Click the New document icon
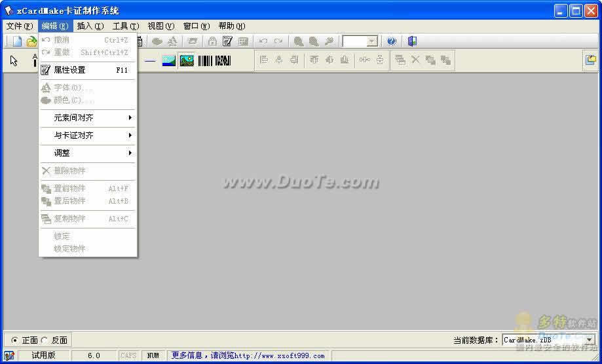This screenshot has width=602, height=364. 17,41
